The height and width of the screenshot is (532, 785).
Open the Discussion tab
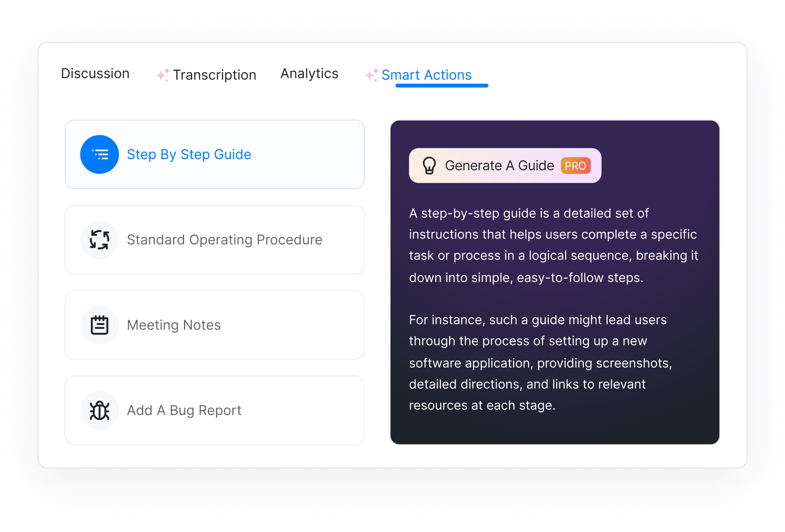(95, 74)
